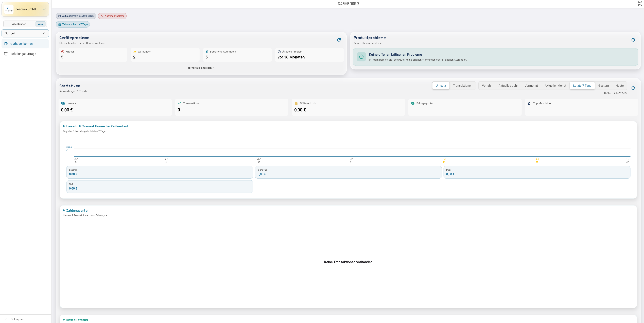The height and width of the screenshot is (323, 644).
Task: Click the search magnifier icon
Action: [x=6, y=33]
